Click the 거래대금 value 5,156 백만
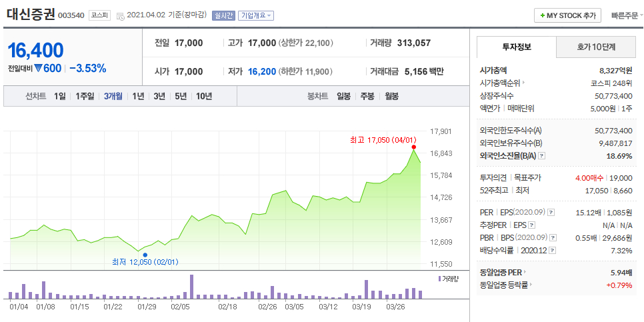Image resolution: width=644 pixels, height=322 pixels. click(x=424, y=71)
